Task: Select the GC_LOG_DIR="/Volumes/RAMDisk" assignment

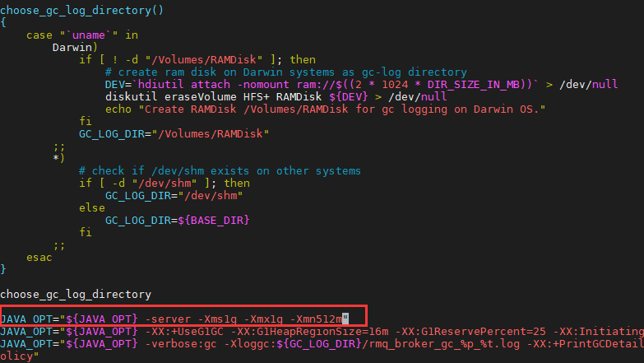Action: [174, 133]
